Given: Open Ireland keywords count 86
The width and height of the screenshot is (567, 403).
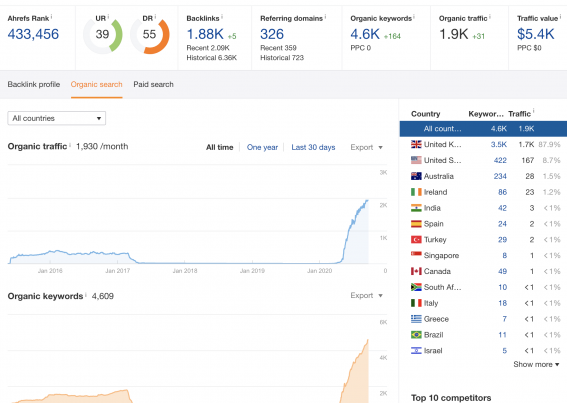Looking at the screenshot, I should coord(503,192).
